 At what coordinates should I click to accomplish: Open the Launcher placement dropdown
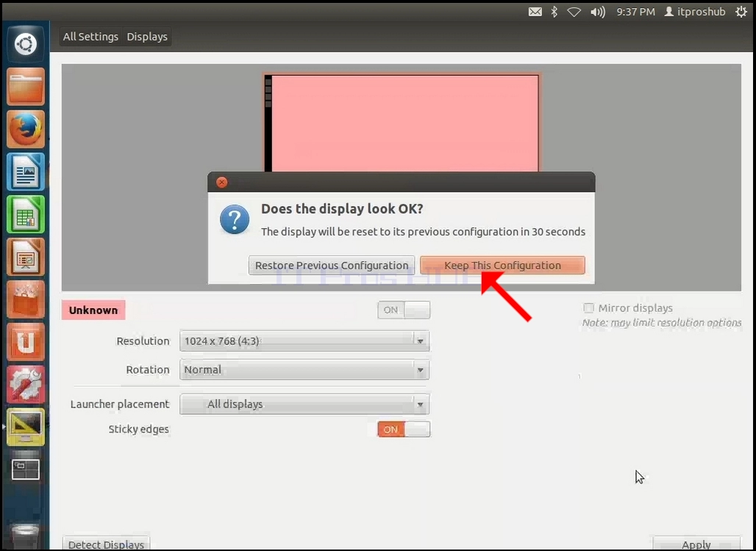click(304, 405)
